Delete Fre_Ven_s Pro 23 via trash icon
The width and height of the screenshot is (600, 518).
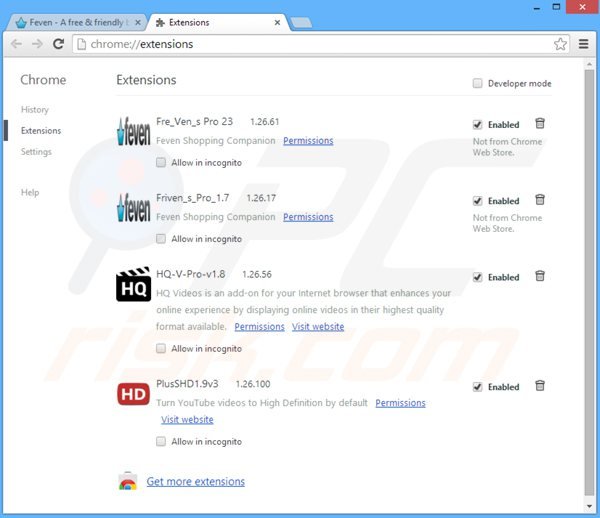coord(540,124)
